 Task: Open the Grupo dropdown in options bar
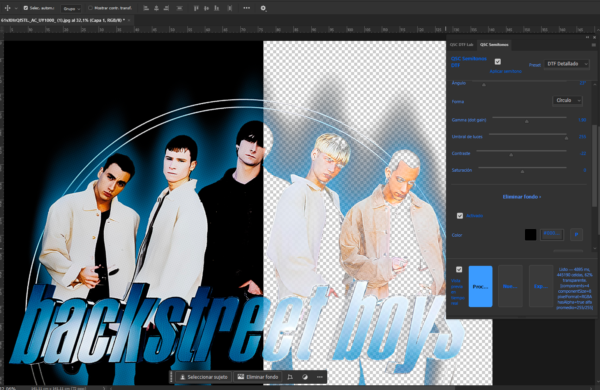click(72, 8)
